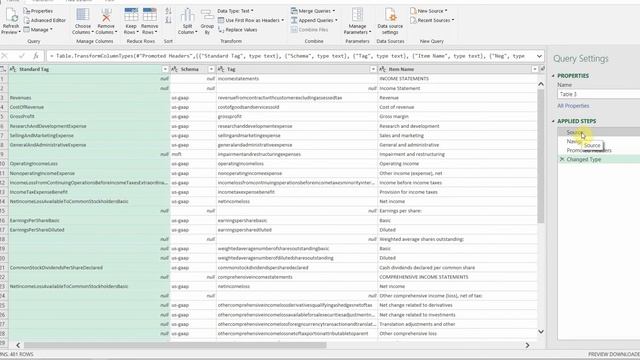Collapse the APPLIED STEPS section
This screenshot has width=640, height=360.
553,121
